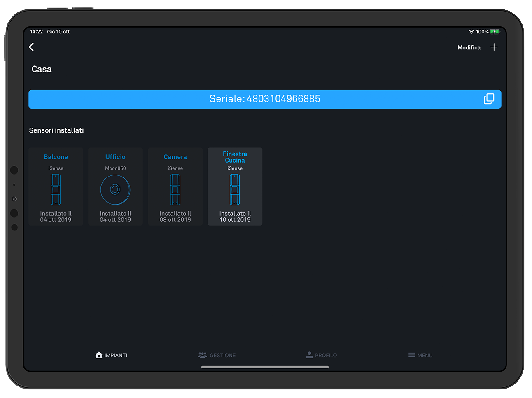Open the Balcone sensor card

click(x=56, y=186)
